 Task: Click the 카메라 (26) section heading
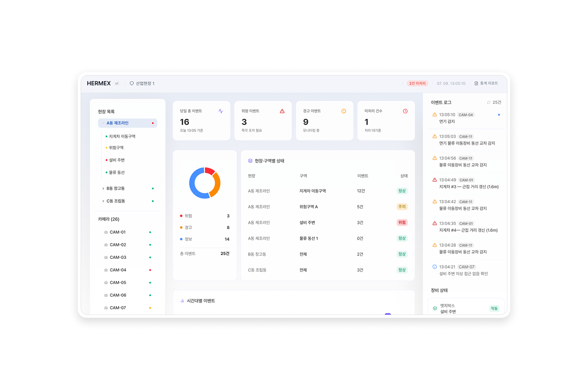[109, 219]
